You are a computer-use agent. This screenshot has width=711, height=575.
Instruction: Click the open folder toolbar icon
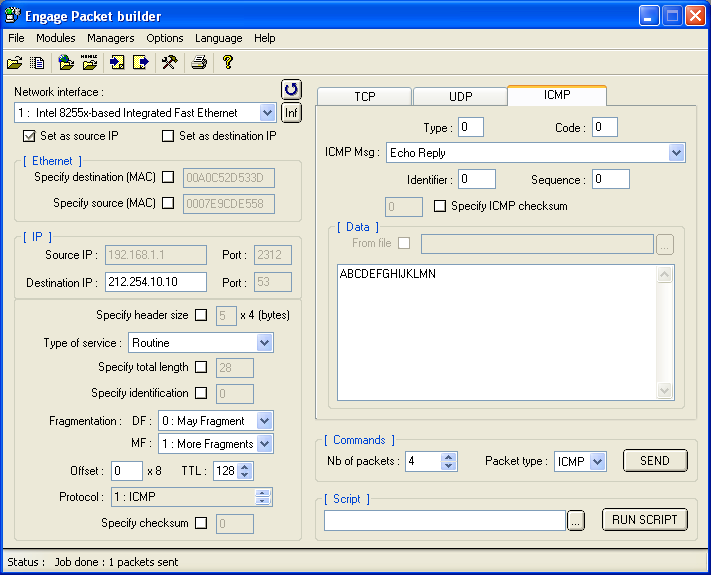tap(15, 62)
